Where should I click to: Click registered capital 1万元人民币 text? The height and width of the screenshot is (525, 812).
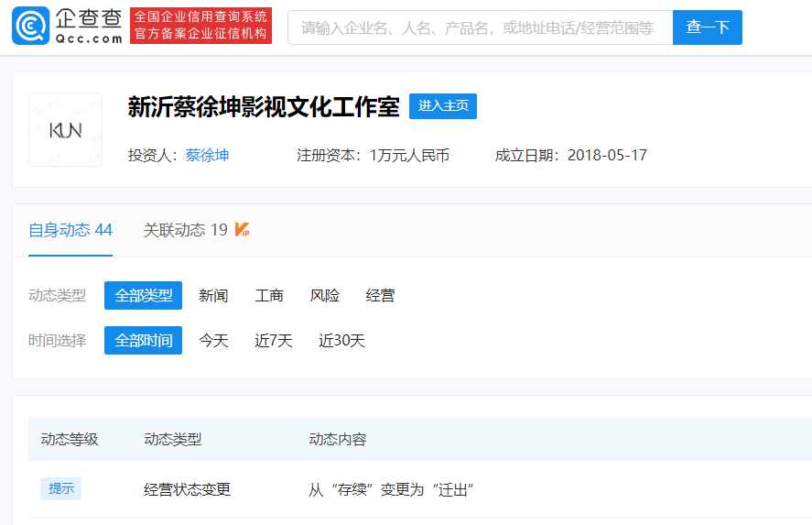coord(409,156)
